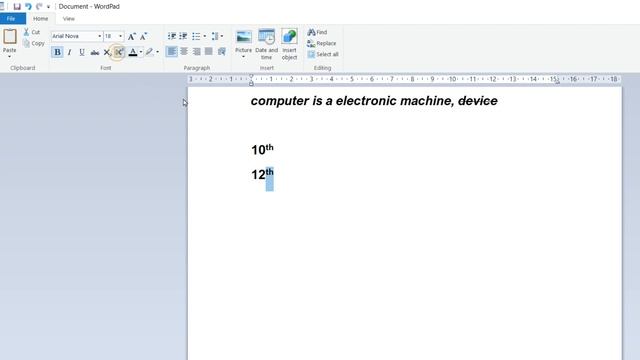This screenshot has height=360, width=640.
Task: Grow the font size
Action: [131, 36]
